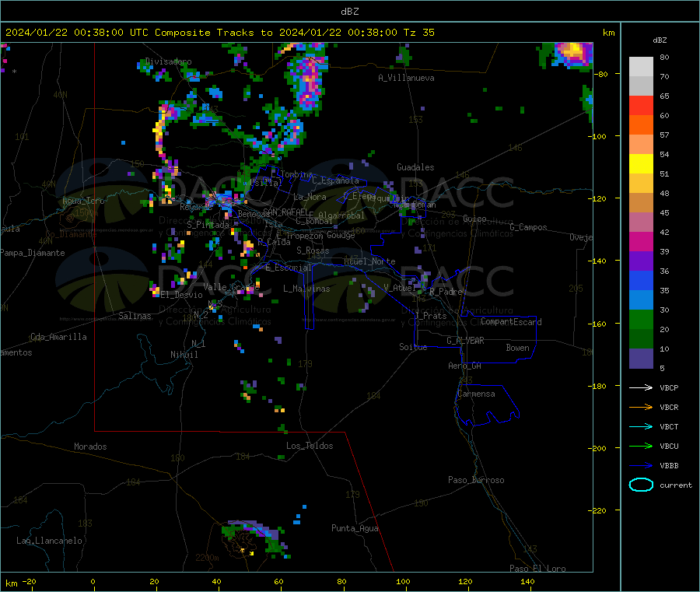
Task: Click the El_Desvio map label
Action: point(182,295)
